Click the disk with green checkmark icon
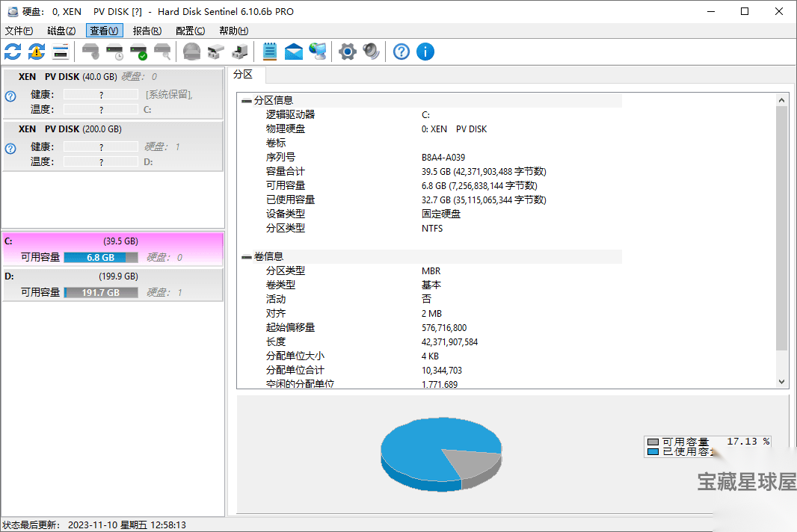 coord(139,52)
